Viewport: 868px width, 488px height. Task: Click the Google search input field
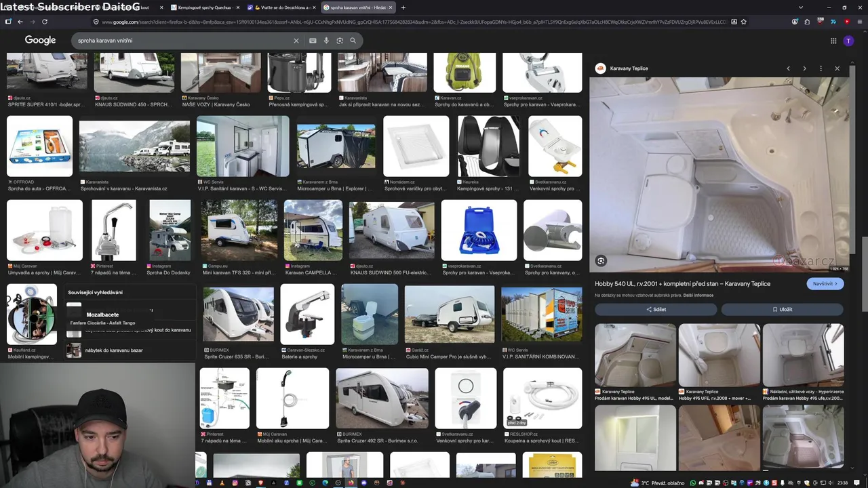point(183,41)
